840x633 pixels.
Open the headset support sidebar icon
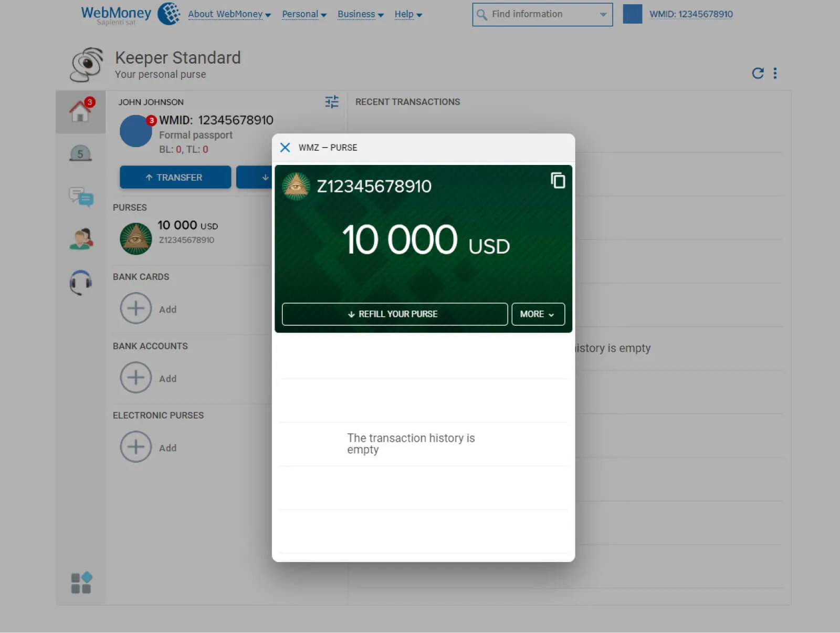coord(80,283)
